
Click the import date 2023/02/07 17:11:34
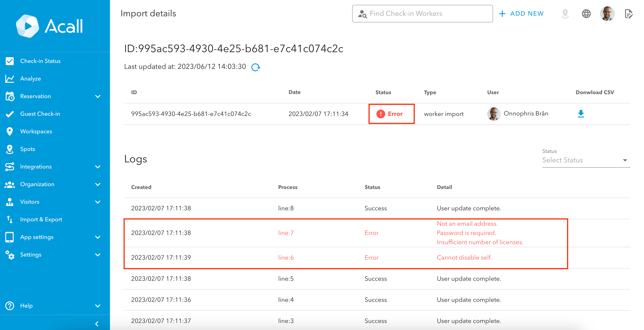[318, 114]
